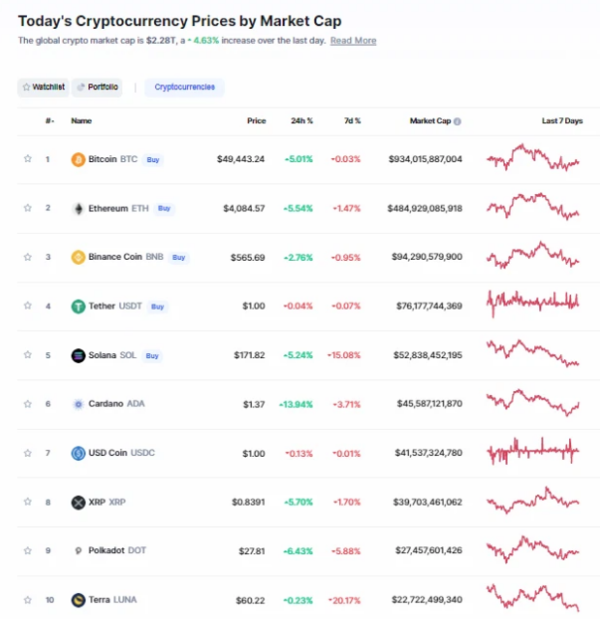600x619 pixels.
Task: Open the Watchlist button
Action: pyautogui.click(x=43, y=87)
